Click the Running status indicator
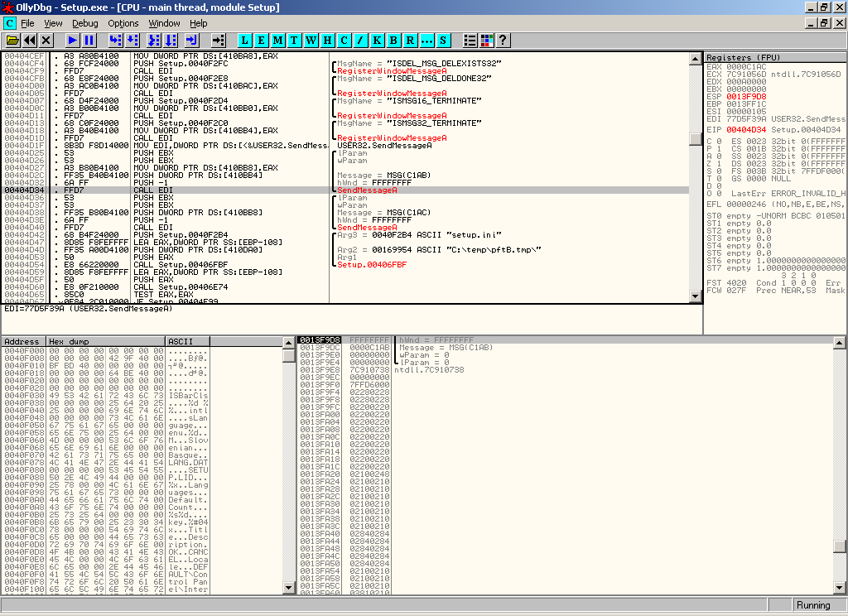This screenshot has width=848, height=616. (813, 605)
